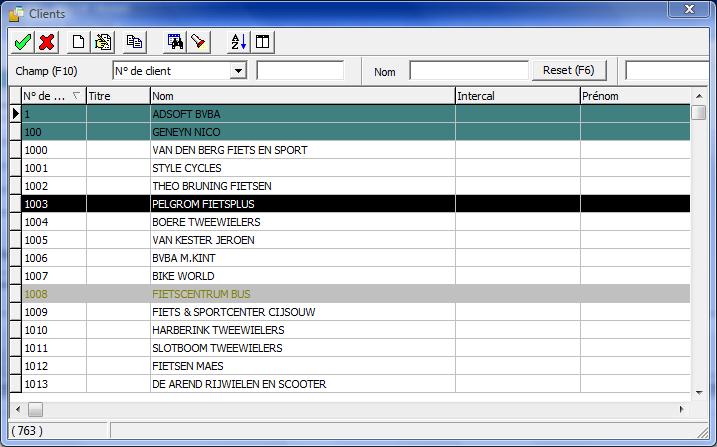Click the Prénom column header
The image size is (717, 447).
pos(635,96)
